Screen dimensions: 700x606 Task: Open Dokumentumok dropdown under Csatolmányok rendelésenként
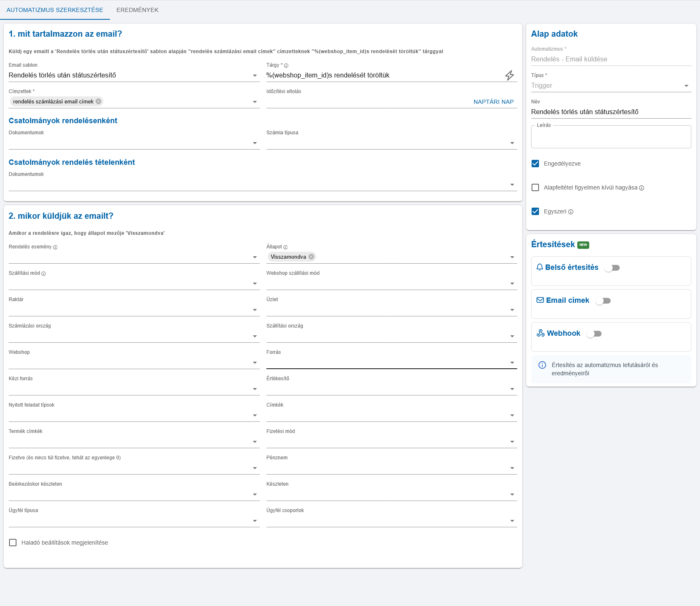click(x=134, y=143)
